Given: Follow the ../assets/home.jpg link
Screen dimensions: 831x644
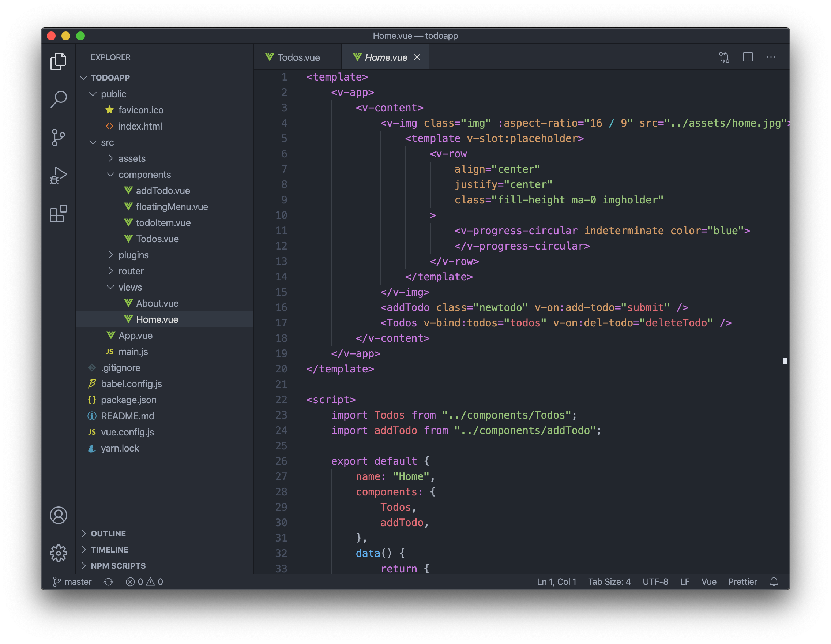Looking at the screenshot, I should point(725,123).
